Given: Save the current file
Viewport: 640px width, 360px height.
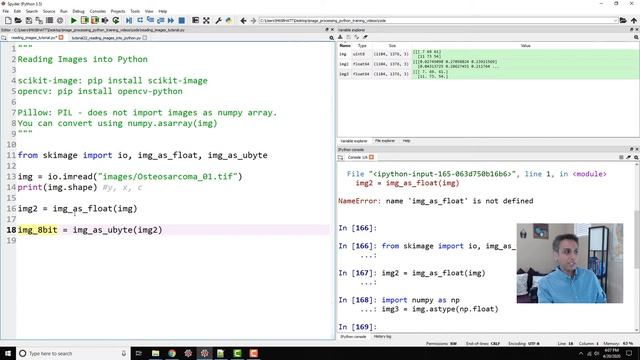Looking at the screenshot, I should pyautogui.click(x=29, y=20).
